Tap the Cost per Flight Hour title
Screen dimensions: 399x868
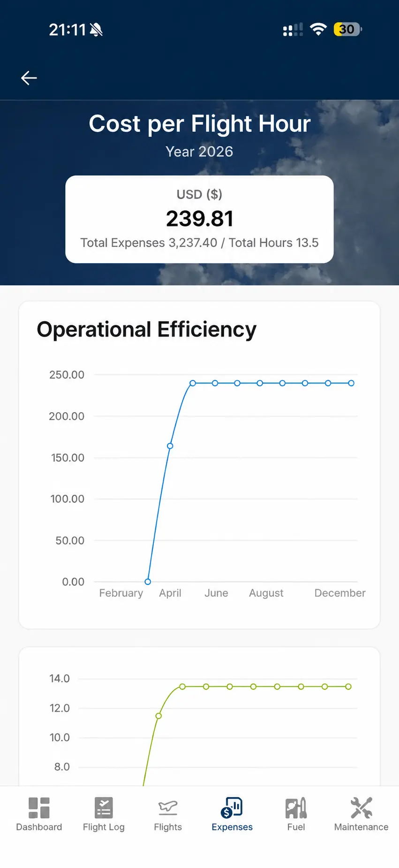click(200, 124)
